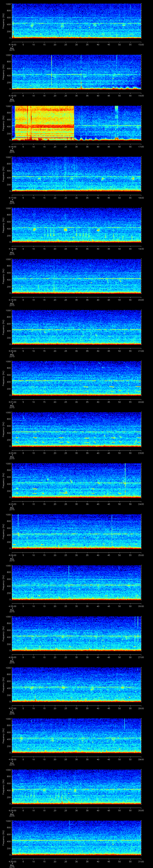Viewport: 153px width, 868px height.
Task: Click the '4:16:00' start time label
Action: [x=12, y=147]
